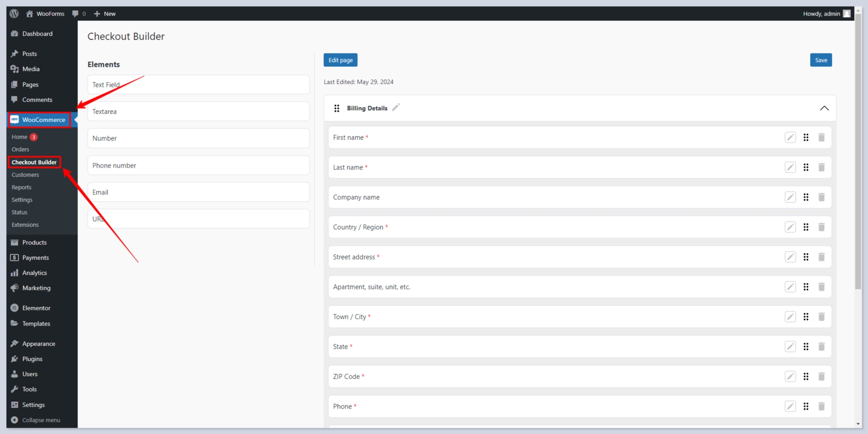This screenshot has height=434, width=868.
Task: Go to the Products menu
Action: 34,242
